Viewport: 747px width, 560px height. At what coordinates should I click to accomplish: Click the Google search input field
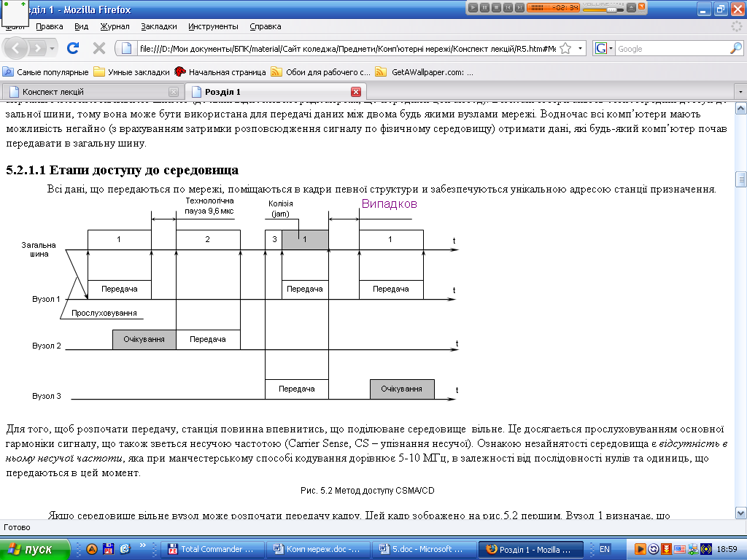[672, 49]
